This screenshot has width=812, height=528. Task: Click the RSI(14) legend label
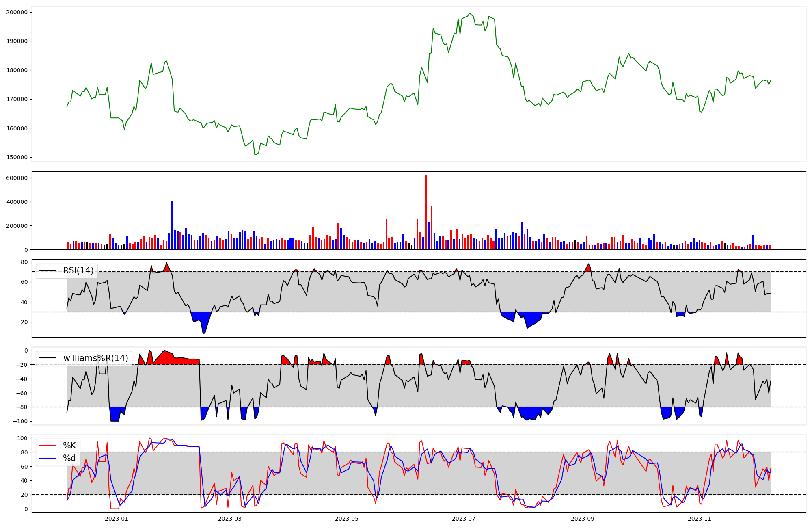(78, 270)
